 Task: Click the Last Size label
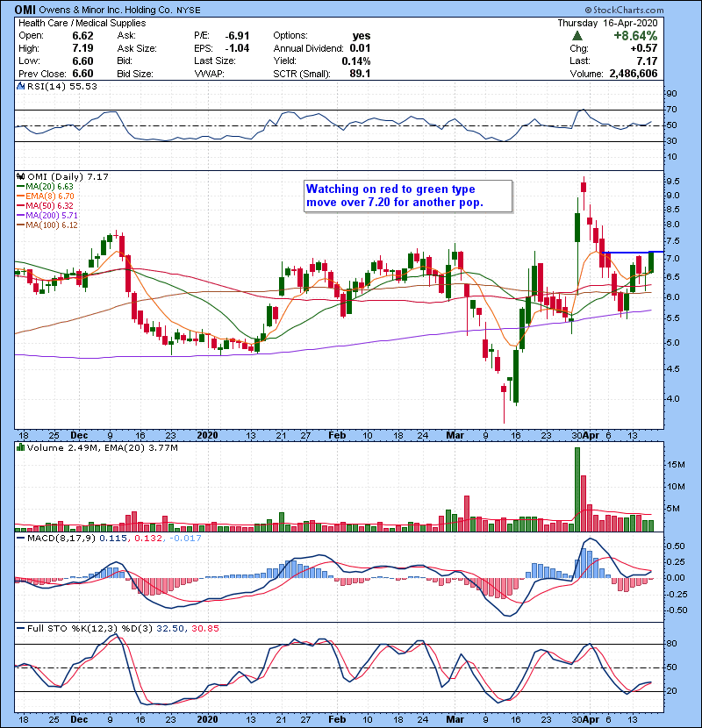[215, 61]
